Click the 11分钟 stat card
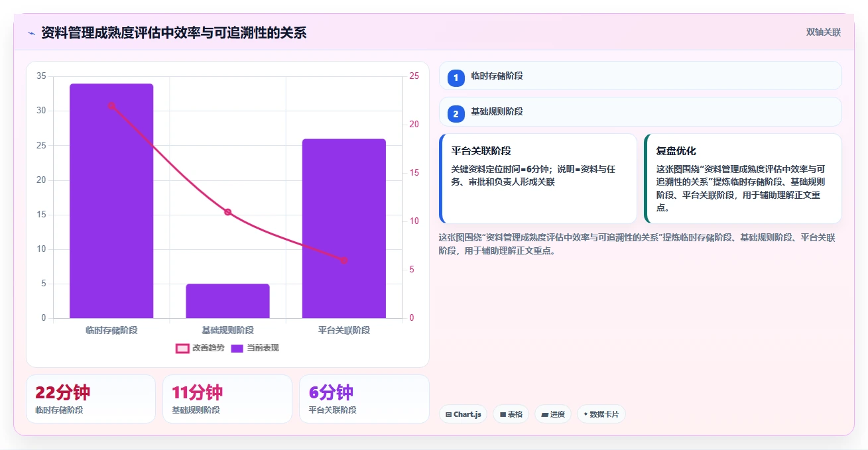Screen dimensions: 868x450 pyautogui.click(x=227, y=399)
